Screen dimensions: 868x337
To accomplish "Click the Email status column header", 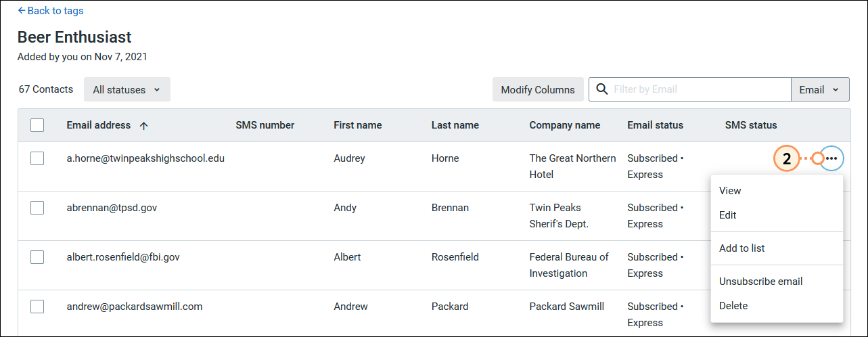I will pyautogui.click(x=655, y=125).
